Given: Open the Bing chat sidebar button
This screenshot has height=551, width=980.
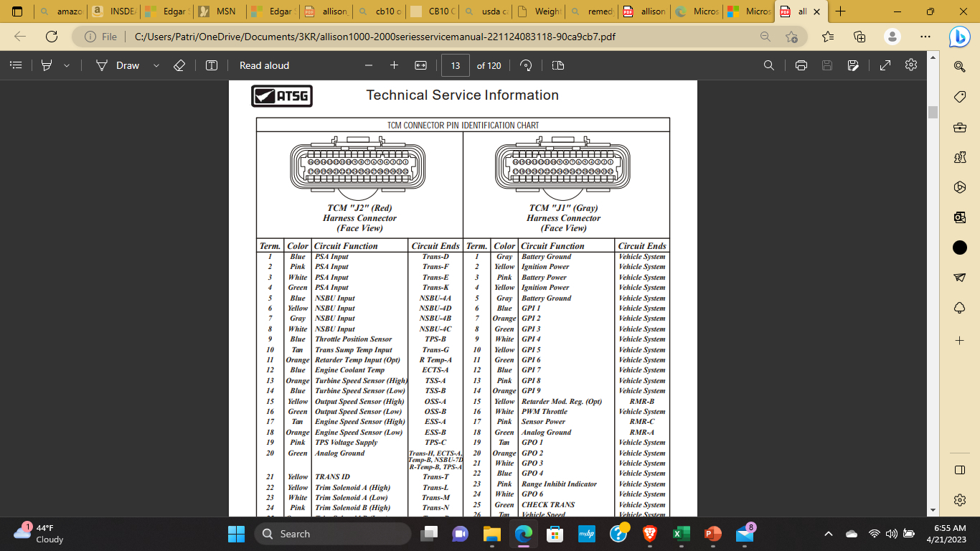Looking at the screenshot, I should (960, 37).
